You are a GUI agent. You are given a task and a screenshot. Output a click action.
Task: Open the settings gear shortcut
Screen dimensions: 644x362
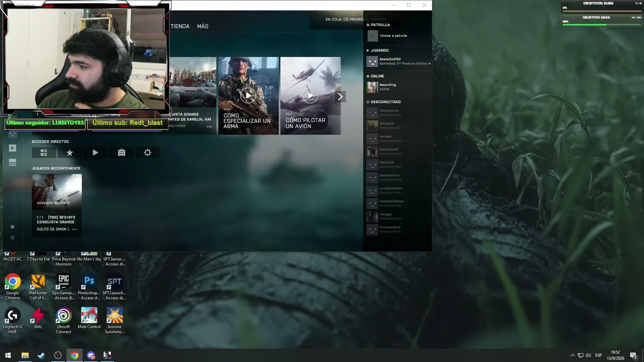click(x=147, y=152)
